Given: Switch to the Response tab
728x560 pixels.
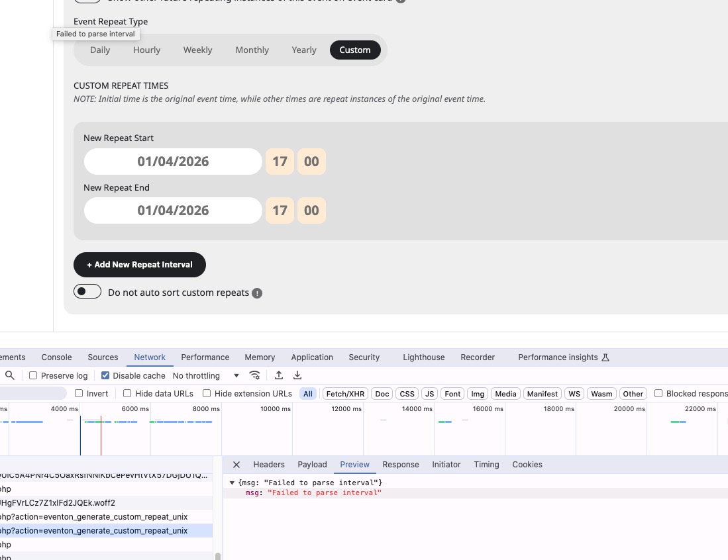Looking at the screenshot, I should [400, 465].
